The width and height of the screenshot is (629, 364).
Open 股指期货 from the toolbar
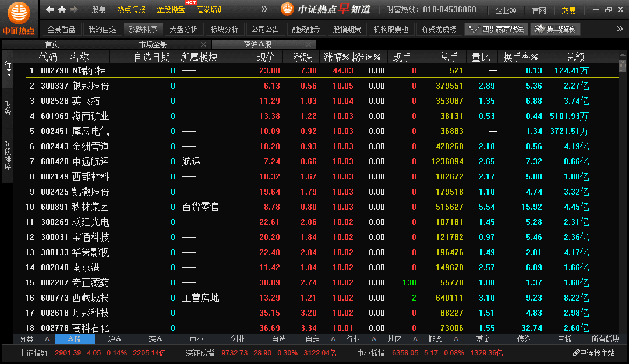tap(347, 29)
